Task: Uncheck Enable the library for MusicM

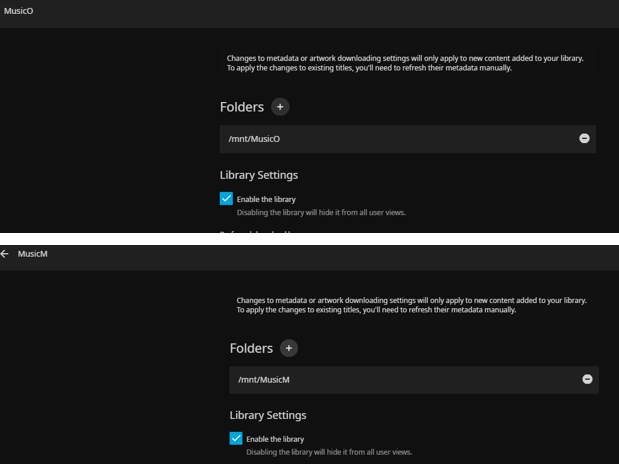Action: click(x=236, y=439)
